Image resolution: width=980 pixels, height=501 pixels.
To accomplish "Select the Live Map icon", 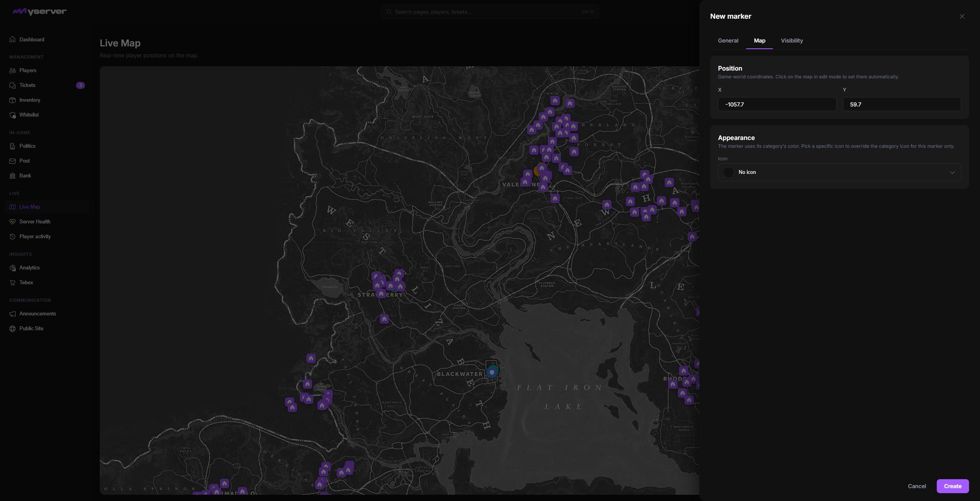I will [x=12, y=207].
